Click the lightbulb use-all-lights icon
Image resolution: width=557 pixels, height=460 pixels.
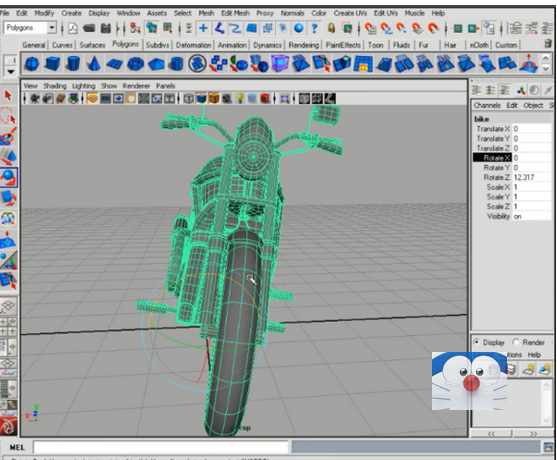click(x=240, y=98)
